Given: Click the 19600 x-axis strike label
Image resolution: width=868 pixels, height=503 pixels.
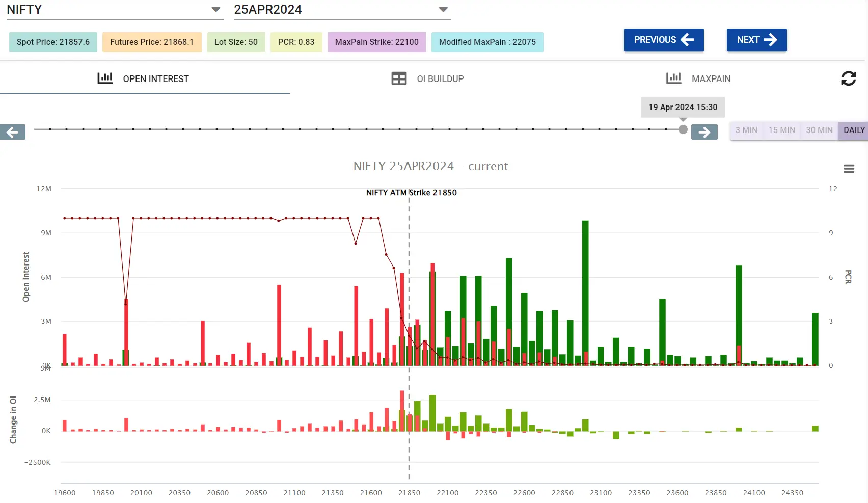Looking at the screenshot, I should pyautogui.click(x=65, y=493).
